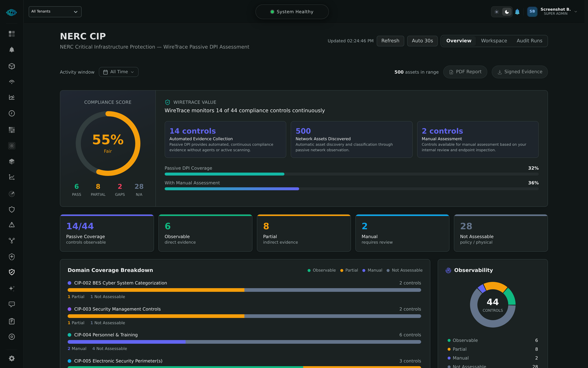The image size is (588, 368).
Task: Open the trend graph axes icon in sidebar
Action: (x=12, y=177)
